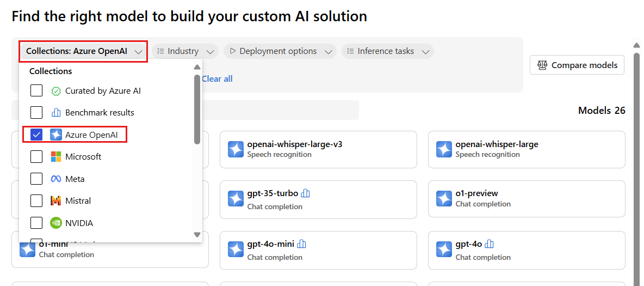Click the Meta logo in Collections list
The width and height of the screenshot is (644, 286).
pyautogui.click(x=55, y=179)
